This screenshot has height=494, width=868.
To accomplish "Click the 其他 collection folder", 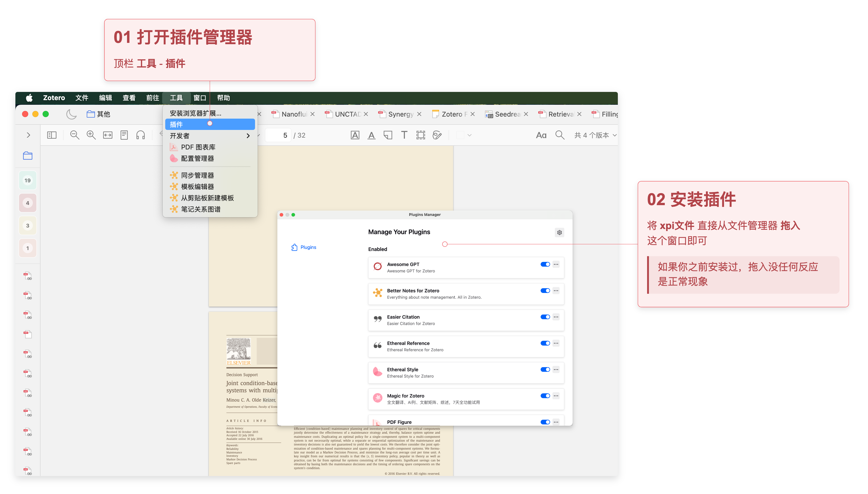I will (x=99, y=114).
